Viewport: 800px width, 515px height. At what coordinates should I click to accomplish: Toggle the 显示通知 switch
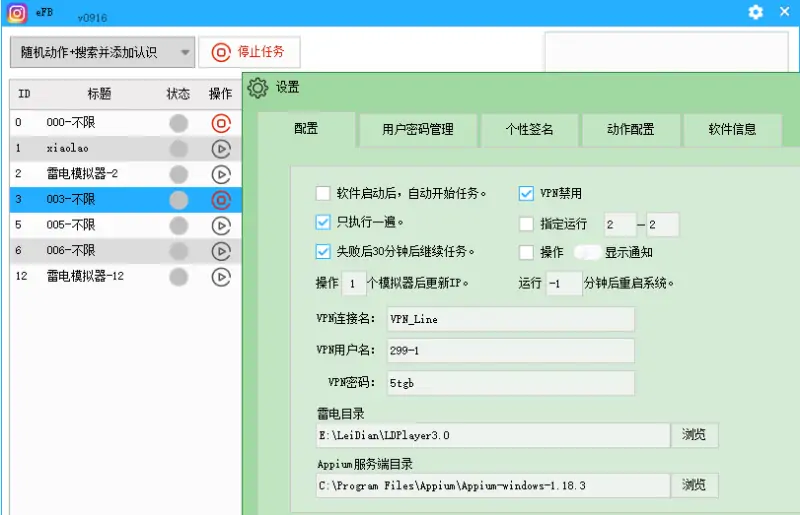(x=587, y=253)
